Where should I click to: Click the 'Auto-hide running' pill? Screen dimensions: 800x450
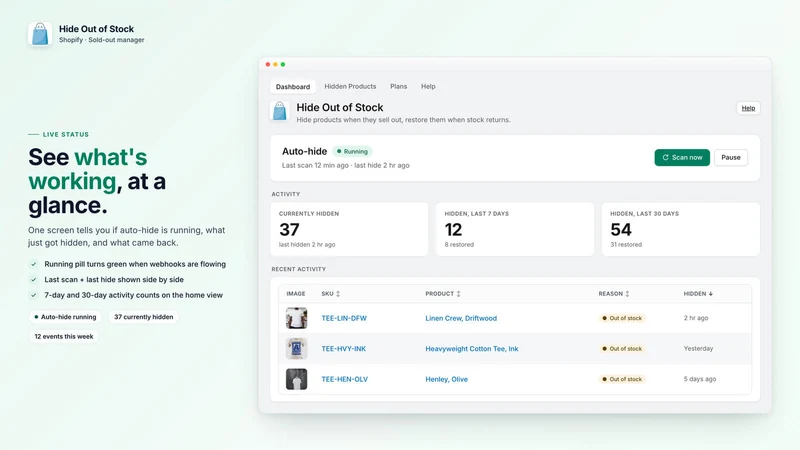tap(65, 317)
